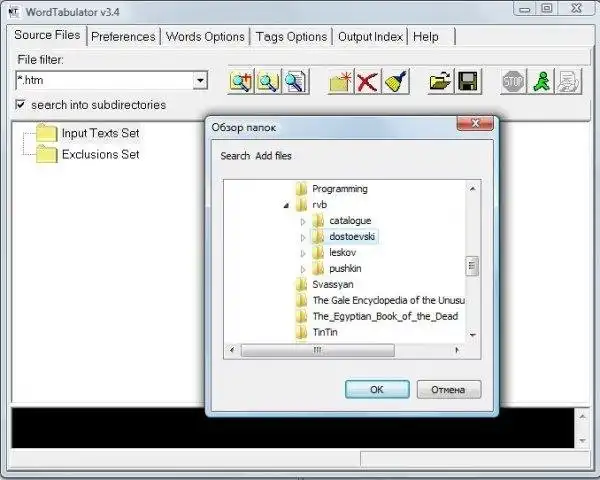This screenshot has width=600, height=480.
Task: Click folder tree scroll right arrow
Action: pos(457,350)
